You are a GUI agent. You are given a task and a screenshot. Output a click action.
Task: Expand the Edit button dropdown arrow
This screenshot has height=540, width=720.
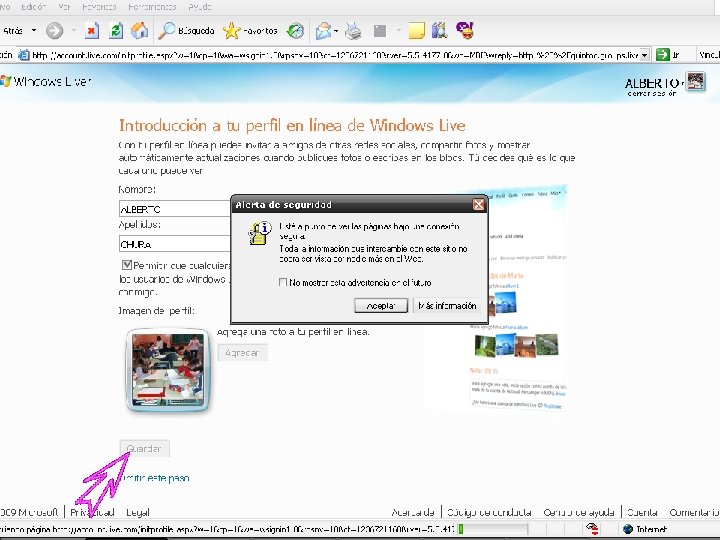pyautogui.click(x=399, y=31)
